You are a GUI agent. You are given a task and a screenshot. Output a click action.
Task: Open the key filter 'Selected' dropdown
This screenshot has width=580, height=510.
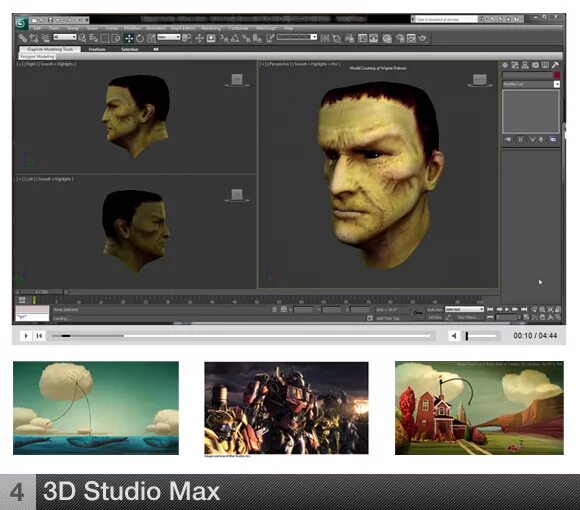[x=464, y=309]
